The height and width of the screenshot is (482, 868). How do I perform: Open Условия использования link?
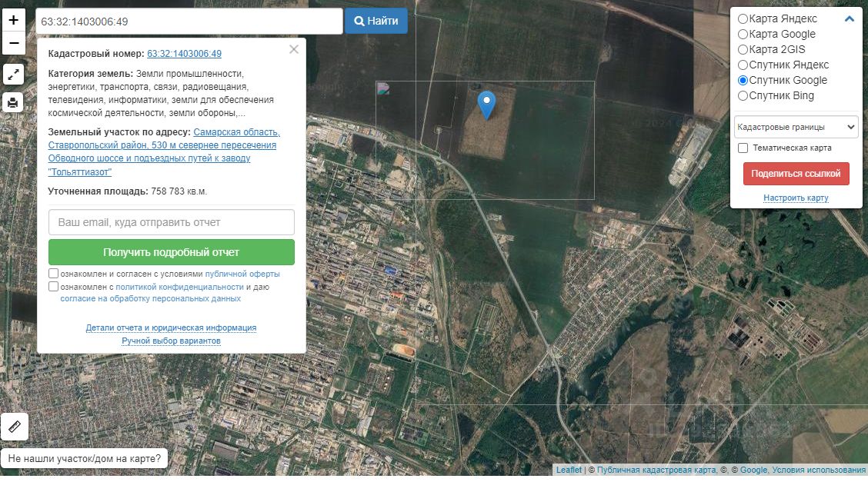tap(819, 470)
